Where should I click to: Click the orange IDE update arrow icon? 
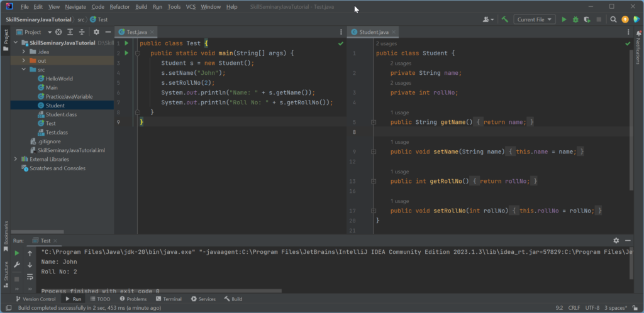click(625, 19)
